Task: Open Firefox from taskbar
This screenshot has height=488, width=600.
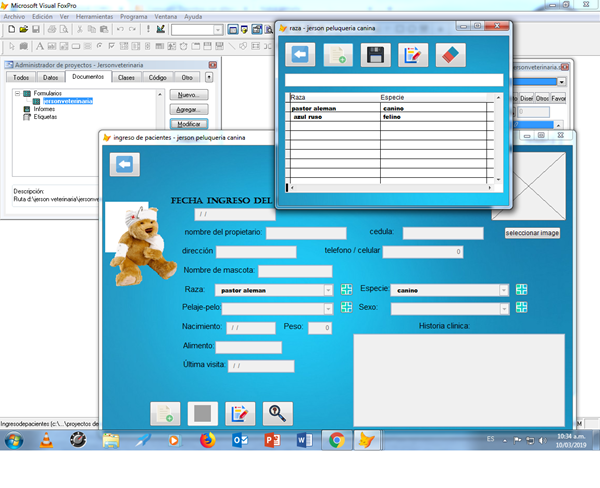Action: coord(208,440)
